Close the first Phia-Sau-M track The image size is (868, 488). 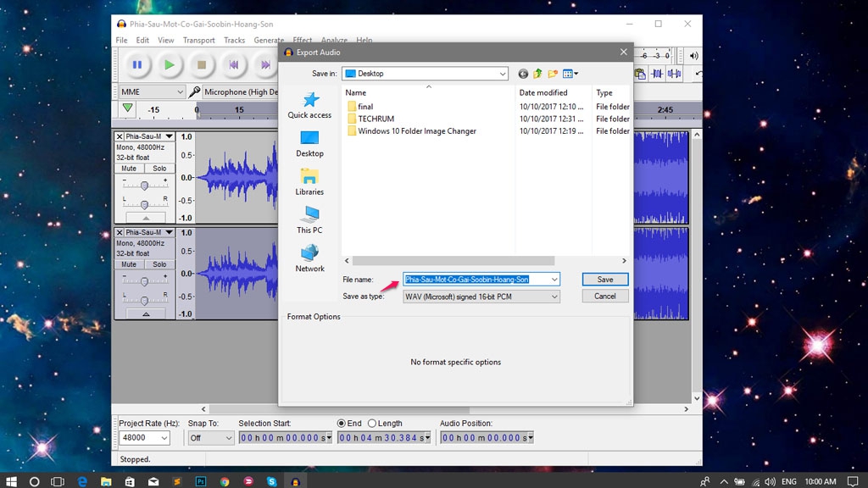[119, 136]
